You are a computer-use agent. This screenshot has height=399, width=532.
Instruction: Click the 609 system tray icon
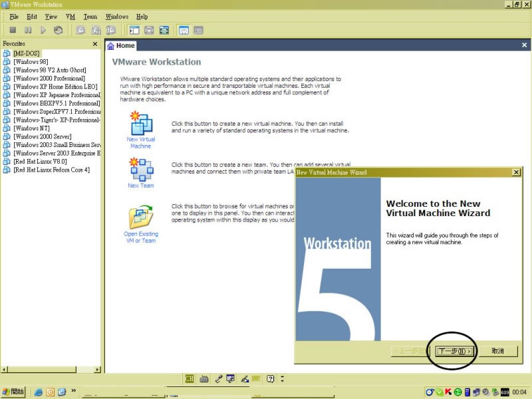click(x=505, y=392)
